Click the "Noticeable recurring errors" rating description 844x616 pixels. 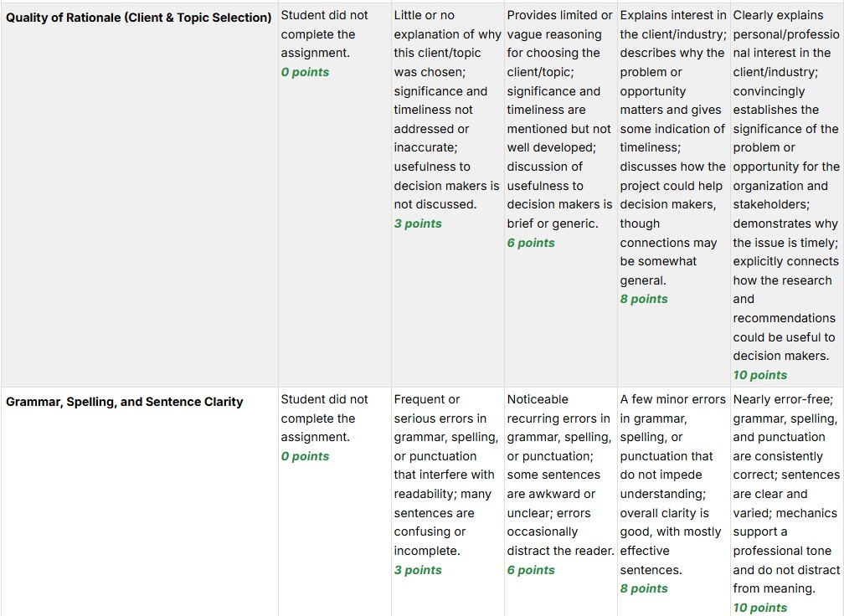click(559, 475)
